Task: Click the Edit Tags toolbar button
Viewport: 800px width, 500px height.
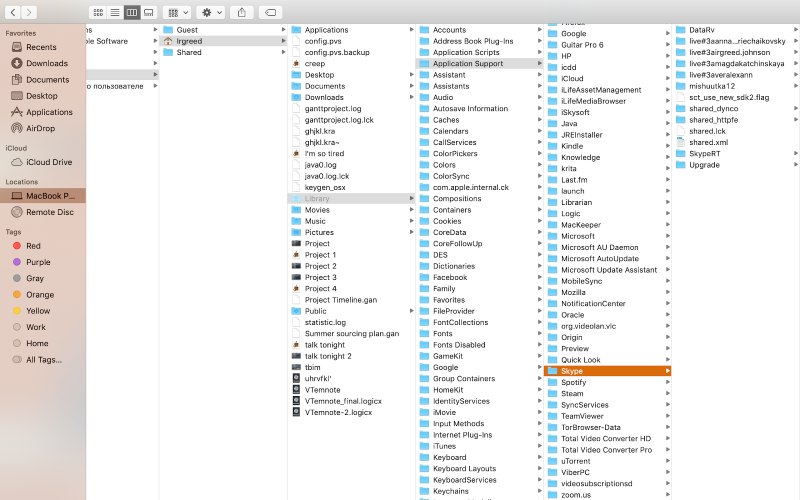Action: pyautogui.click(x=271, y=12)
